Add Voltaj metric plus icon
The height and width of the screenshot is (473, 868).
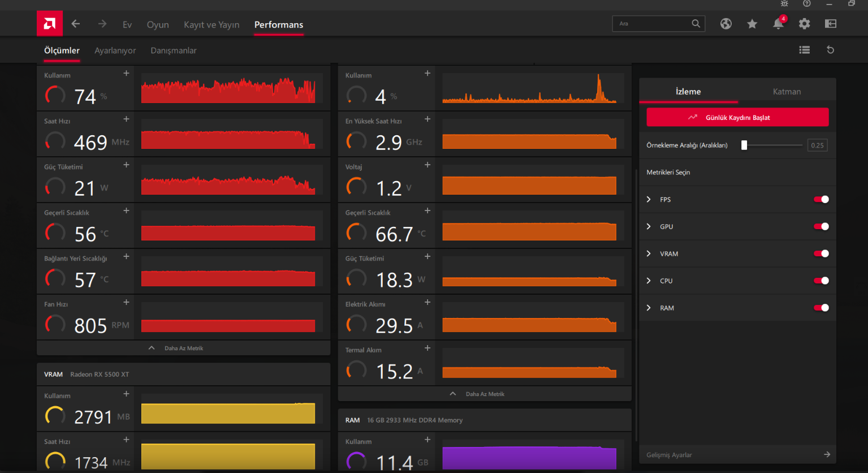click(x=427, y=165)
